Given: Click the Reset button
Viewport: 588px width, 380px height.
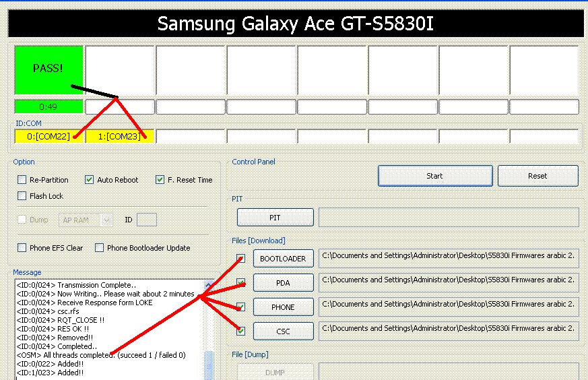Looking at the screenshot, I should pyautogui.click(x=537, y=176).
